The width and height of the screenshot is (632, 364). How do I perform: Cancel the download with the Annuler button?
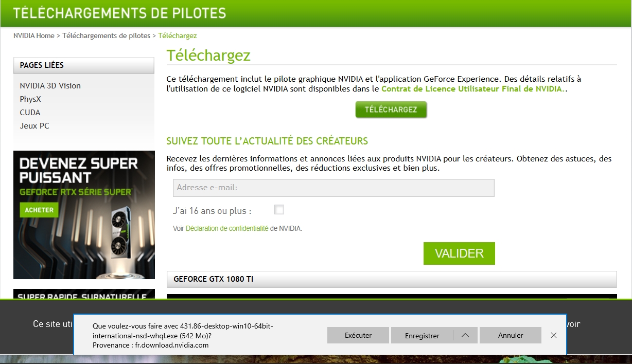tap(511, 335)
